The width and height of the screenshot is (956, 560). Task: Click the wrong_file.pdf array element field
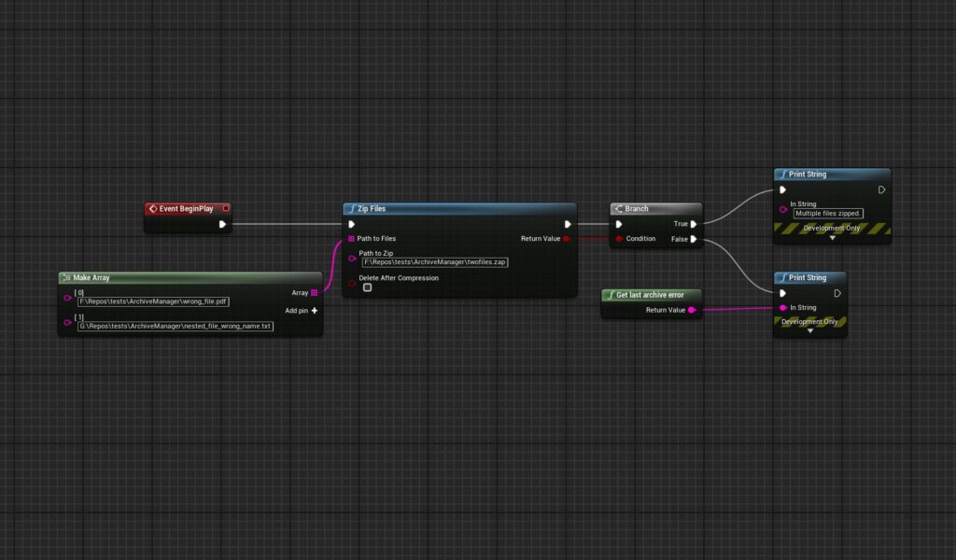154,301
